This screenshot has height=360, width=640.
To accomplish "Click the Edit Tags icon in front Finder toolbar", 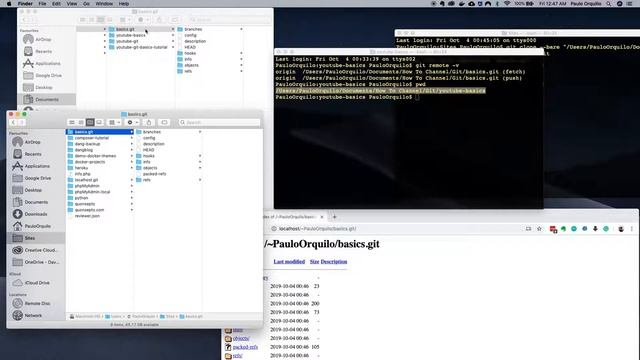I will click(164, 122).
